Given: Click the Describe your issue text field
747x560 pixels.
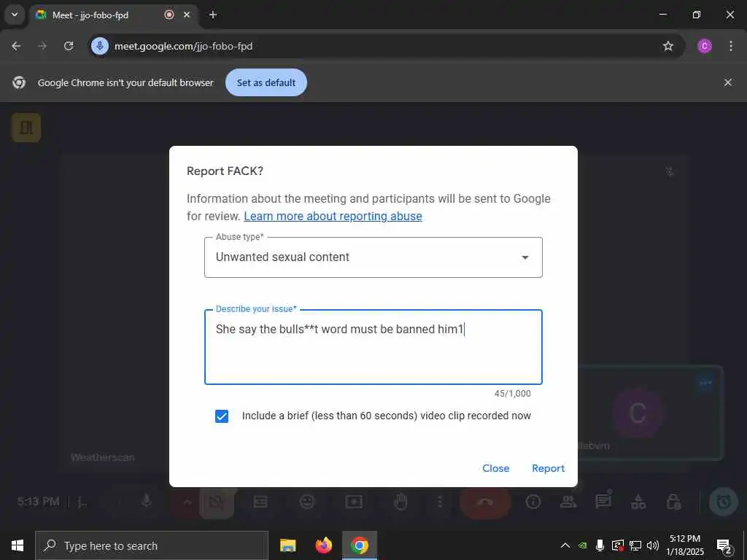Looking at the screenshot, I should click(x=373, y=347).
